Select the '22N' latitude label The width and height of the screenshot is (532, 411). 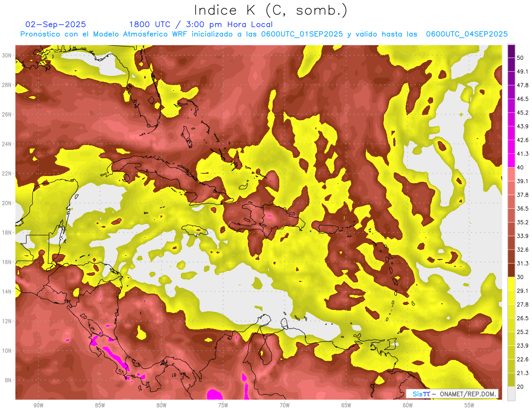7,173
